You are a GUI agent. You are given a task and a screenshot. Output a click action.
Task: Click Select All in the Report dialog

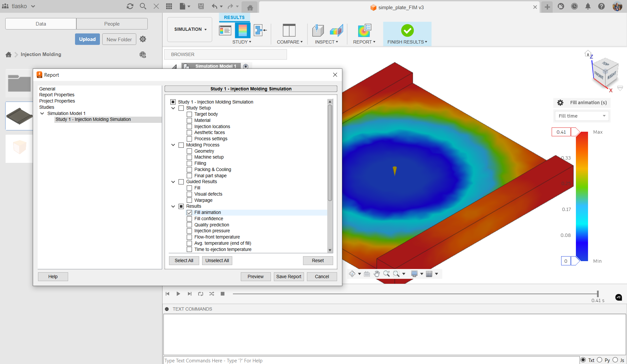tap(184, 260)
